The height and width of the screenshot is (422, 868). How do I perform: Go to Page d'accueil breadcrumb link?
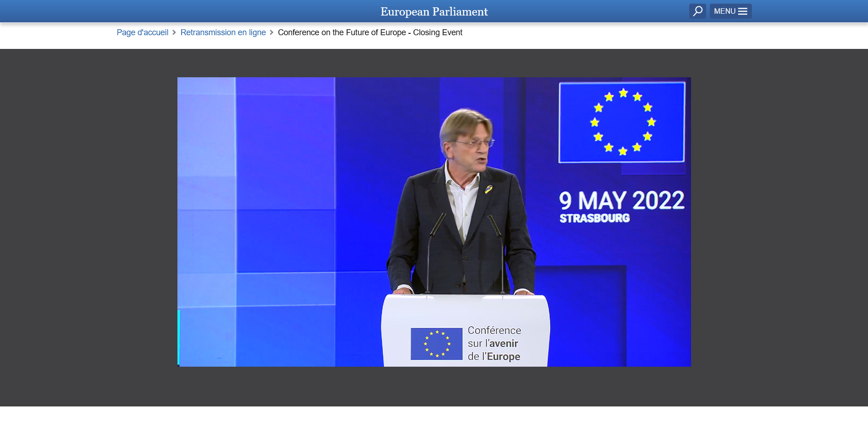[142, 32]
